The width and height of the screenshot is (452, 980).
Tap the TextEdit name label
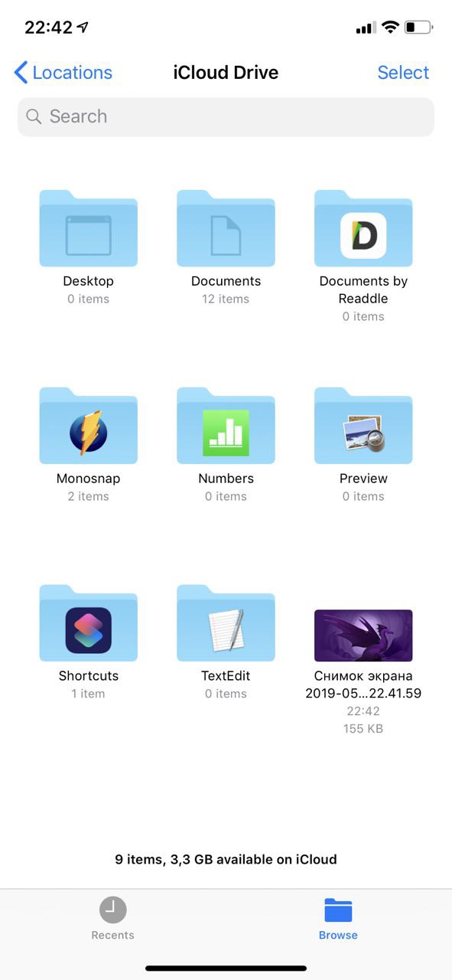[x=226, y=676]
